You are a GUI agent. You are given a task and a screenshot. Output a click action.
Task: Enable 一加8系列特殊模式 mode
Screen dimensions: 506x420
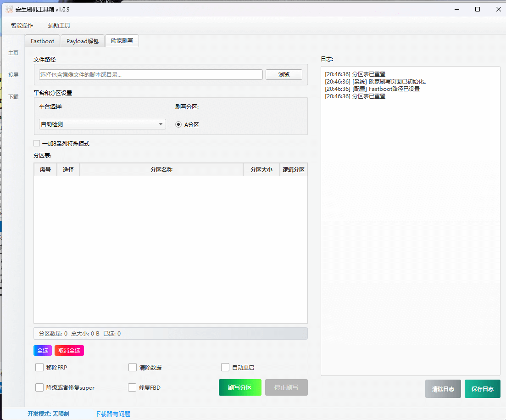[x=37, y=143]
